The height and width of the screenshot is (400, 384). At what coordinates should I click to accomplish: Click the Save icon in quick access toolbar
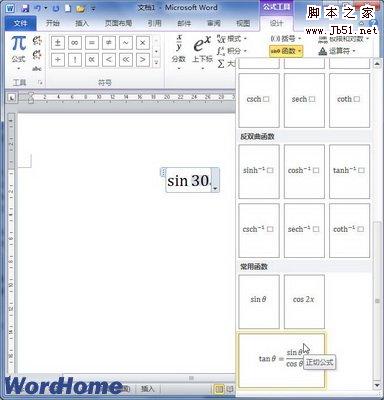tap(25, 9)
